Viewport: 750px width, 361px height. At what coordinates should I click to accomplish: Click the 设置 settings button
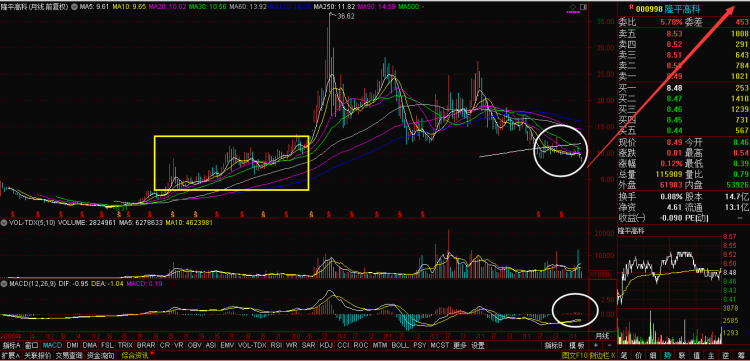(477, 345)
